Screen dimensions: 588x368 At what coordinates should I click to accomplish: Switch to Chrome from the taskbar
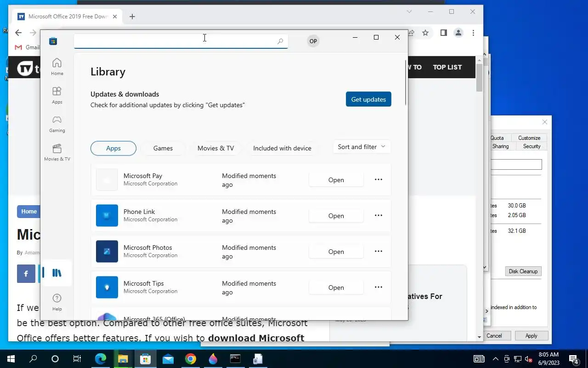click(190, 359)
